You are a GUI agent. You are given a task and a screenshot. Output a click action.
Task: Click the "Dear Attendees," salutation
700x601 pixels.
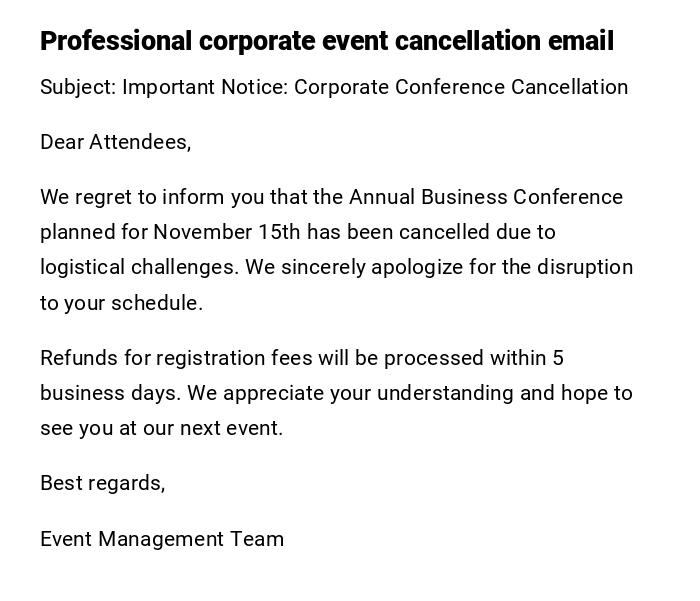(115, 142)
